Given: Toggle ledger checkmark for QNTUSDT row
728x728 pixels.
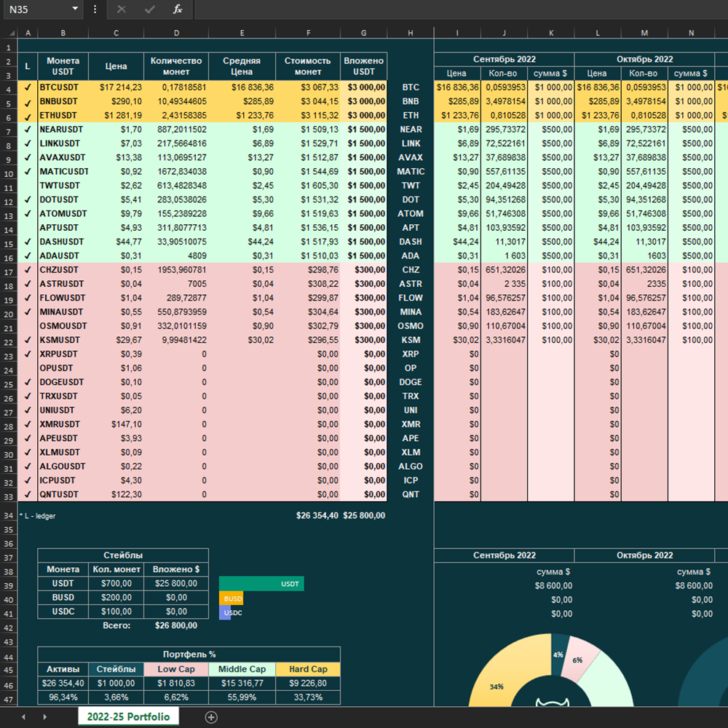Looking at the screenshot, I should (28, 494).
